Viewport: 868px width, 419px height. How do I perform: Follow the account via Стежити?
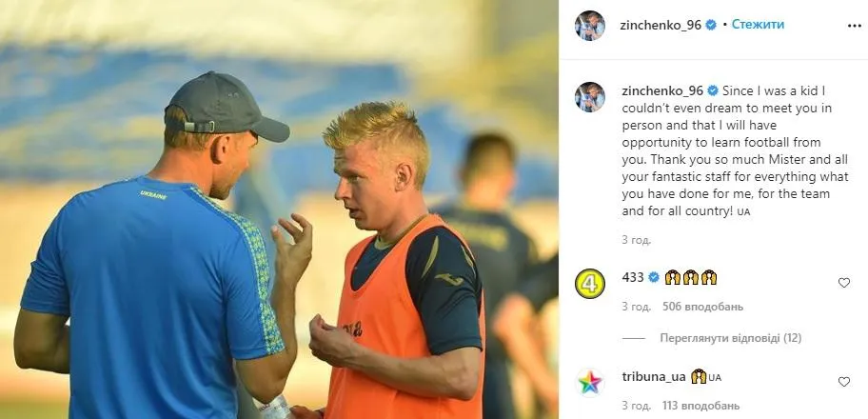758,25
